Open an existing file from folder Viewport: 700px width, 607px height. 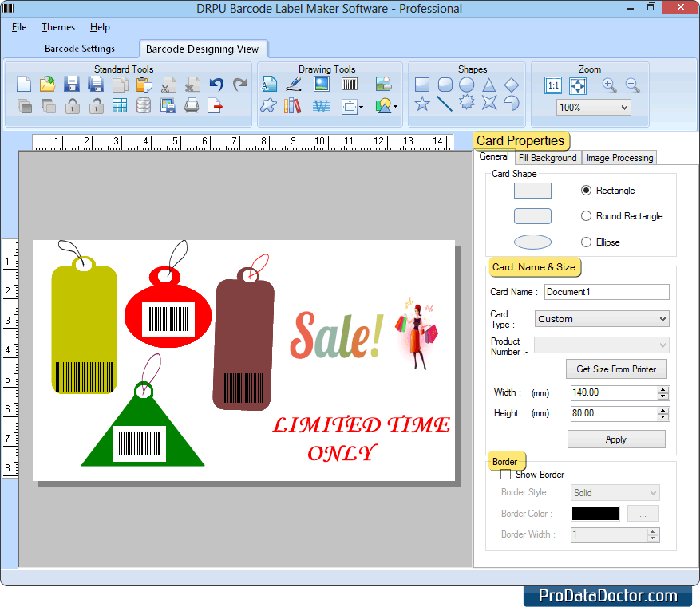tap(47, 85)
